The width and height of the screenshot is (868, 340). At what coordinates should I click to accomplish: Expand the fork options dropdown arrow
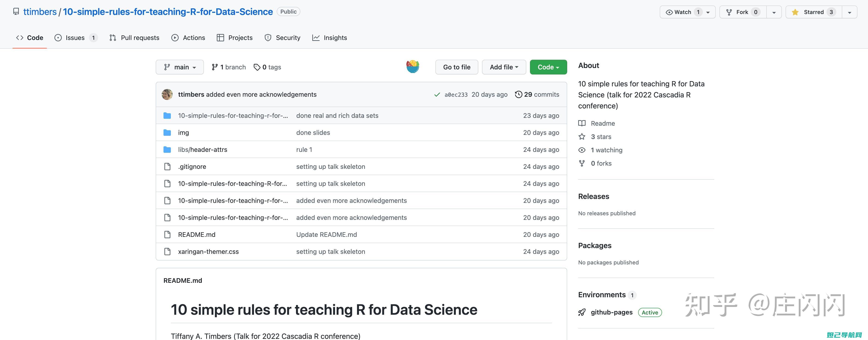tap(774, 12)
